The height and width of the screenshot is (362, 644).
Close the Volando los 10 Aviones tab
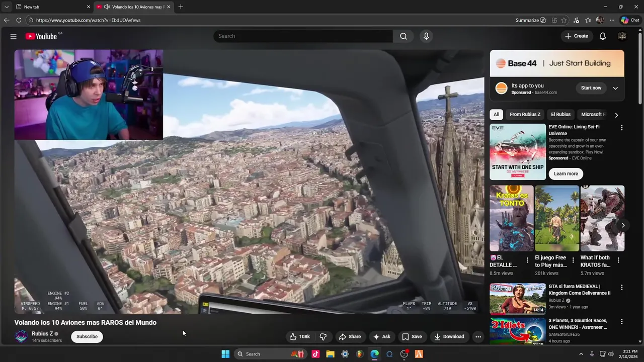[x=169, y=7]
